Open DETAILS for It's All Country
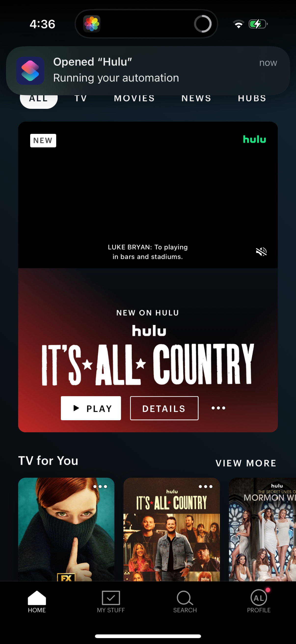 164,408
